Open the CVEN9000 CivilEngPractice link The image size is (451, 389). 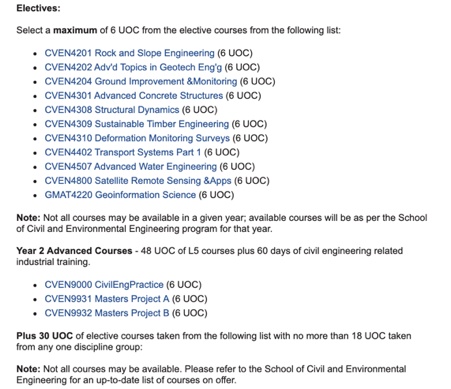point(104,285)
